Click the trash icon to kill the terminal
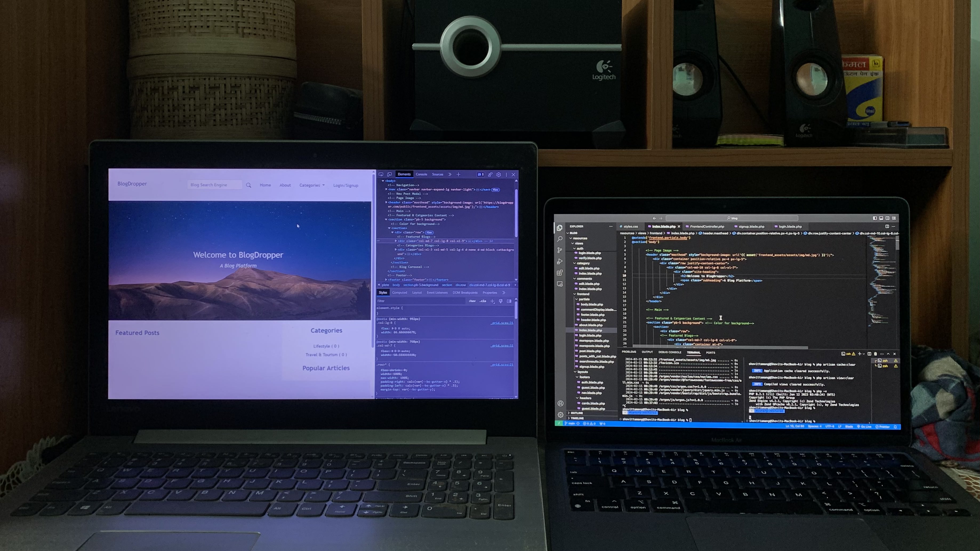 coord(875,354)
